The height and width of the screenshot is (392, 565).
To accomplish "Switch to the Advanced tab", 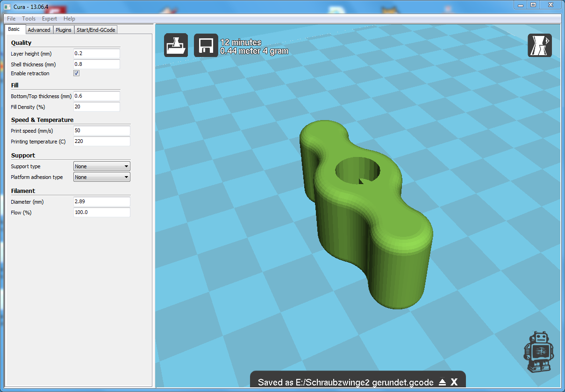I will [39, 30].
